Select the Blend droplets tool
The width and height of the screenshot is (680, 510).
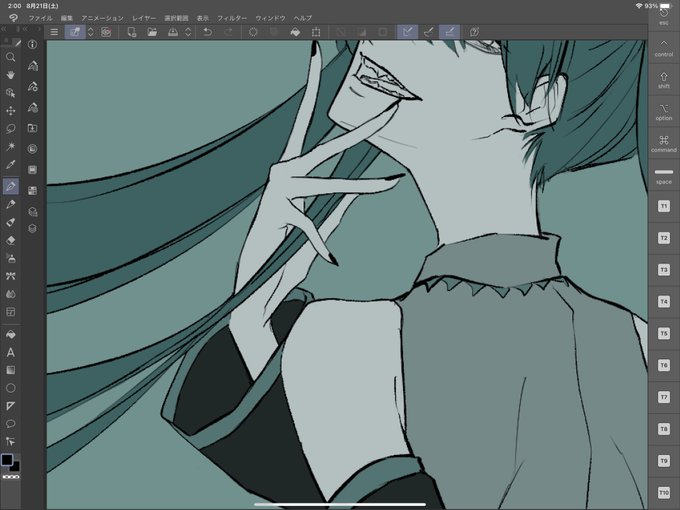[x=10, y=294]
